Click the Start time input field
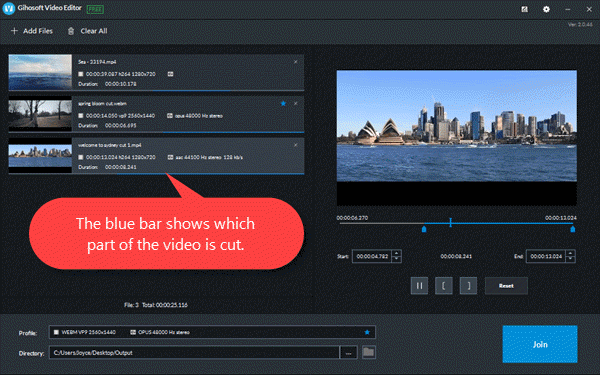This screenshot has width=600, height=375. pos(372,256)
